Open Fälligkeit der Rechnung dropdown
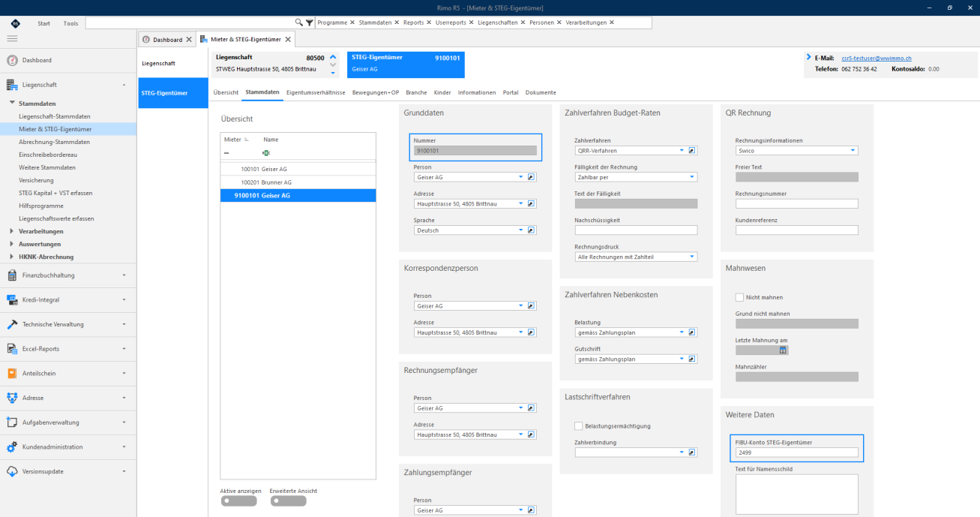Image resolution: width=980 pixels, height=517 pixels. click(692, 177)
